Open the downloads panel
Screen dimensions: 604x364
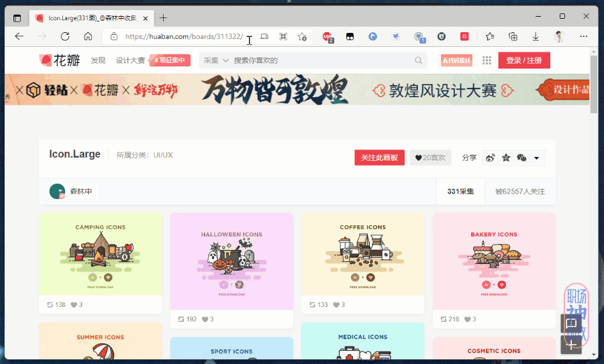[536, 37]
